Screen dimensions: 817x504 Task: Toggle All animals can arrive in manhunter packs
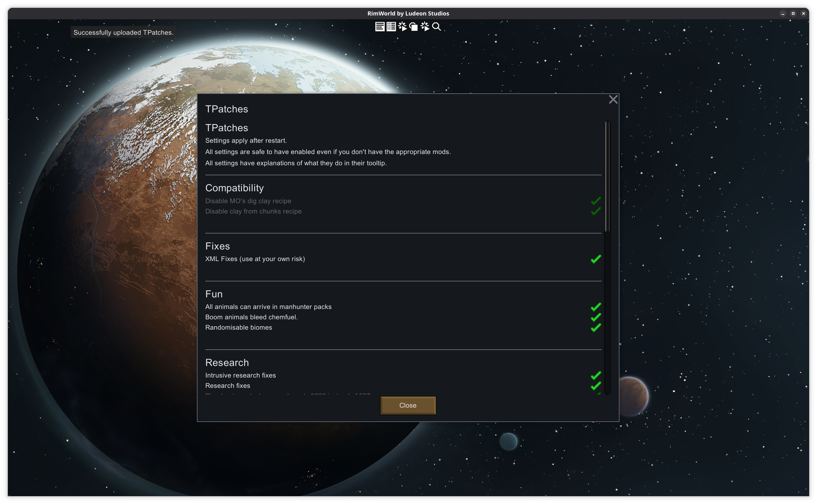tap(596, 307)
